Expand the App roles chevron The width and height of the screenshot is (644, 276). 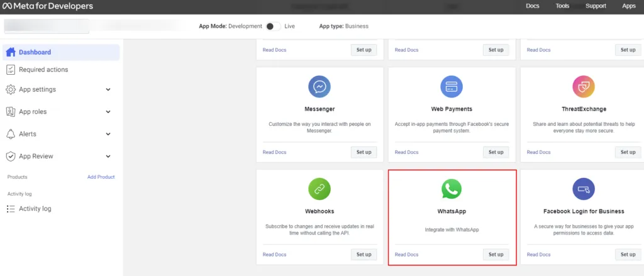coord(108,112)
